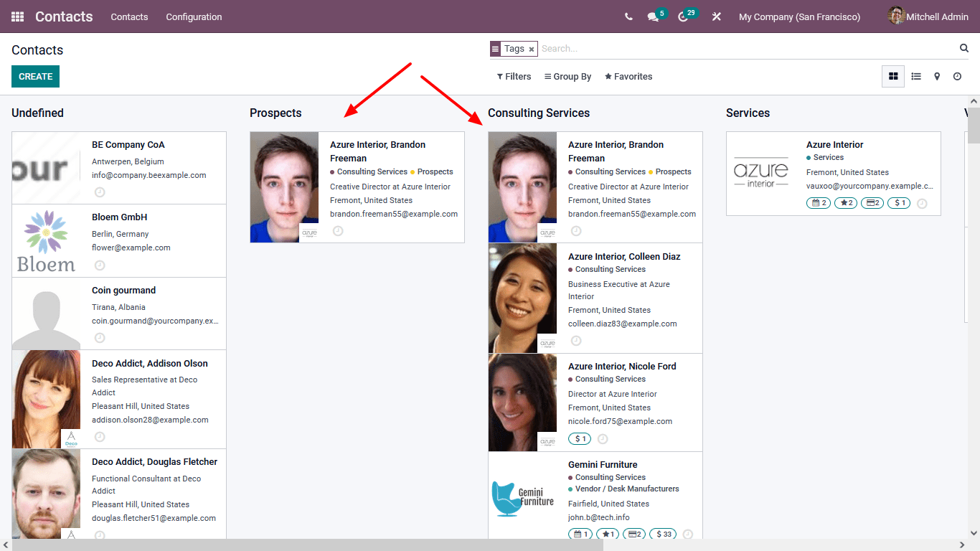Open the Contacts menu item
The height and width of the screenshot is (551, 980).
[x=129, y=17]
